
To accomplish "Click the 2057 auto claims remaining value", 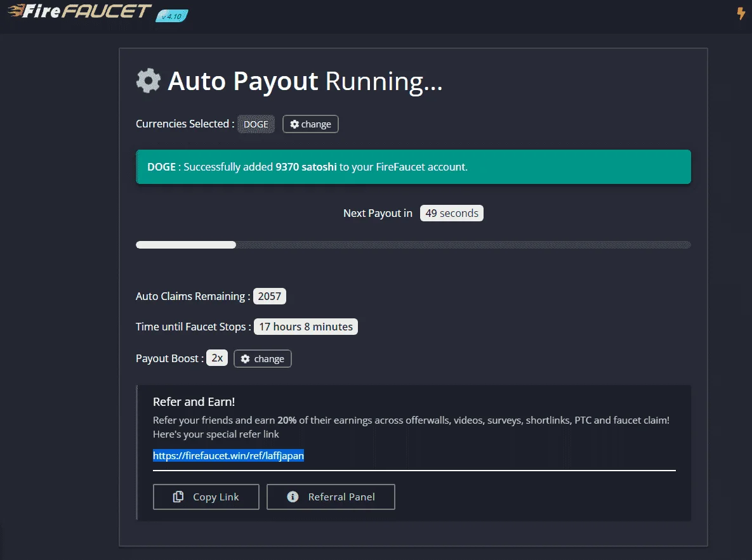I will pyautogui.click(x=270, y=296).
